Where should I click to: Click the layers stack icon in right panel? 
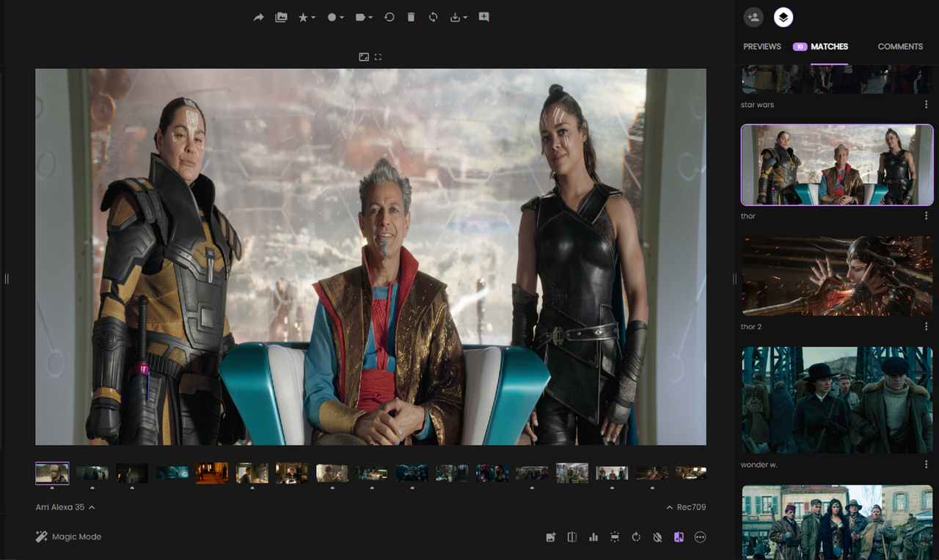pyautogui.click(x=783, y=17)
